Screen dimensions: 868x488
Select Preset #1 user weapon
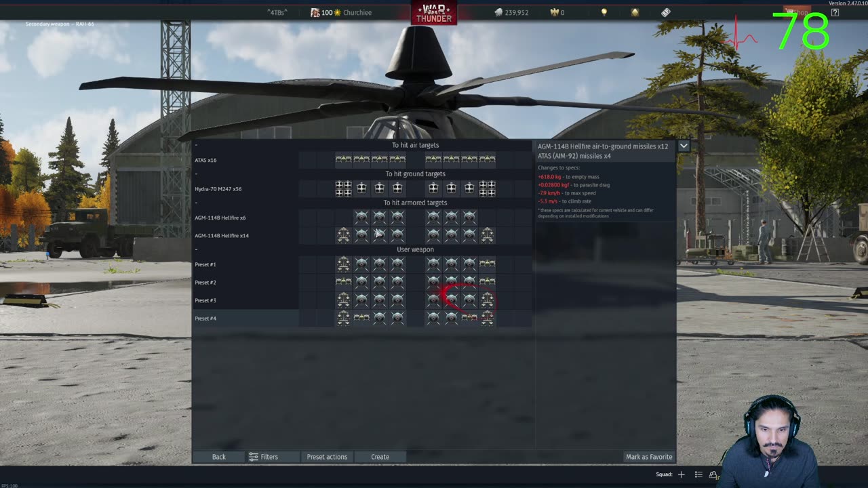coord(363,264)
